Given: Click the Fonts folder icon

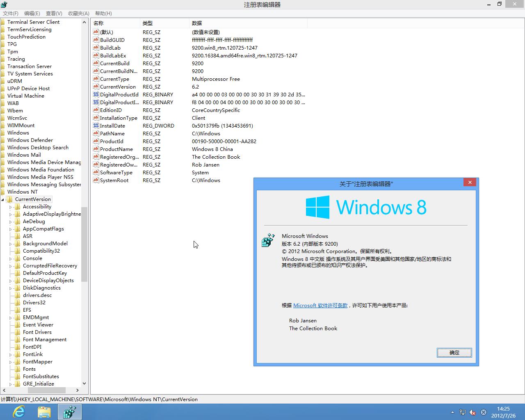Looking at the screenshot, I should [x=18, y=369].
